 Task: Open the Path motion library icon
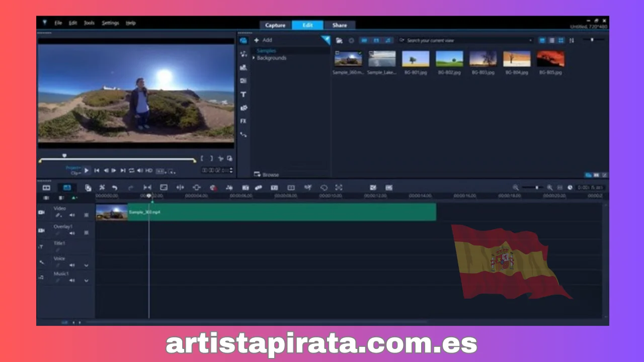click(244, 135)
